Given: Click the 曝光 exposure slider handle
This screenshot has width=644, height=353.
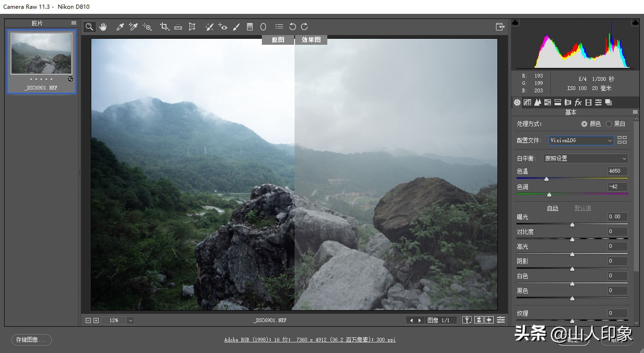Looking at the screenshot, I should coord(572,225).
